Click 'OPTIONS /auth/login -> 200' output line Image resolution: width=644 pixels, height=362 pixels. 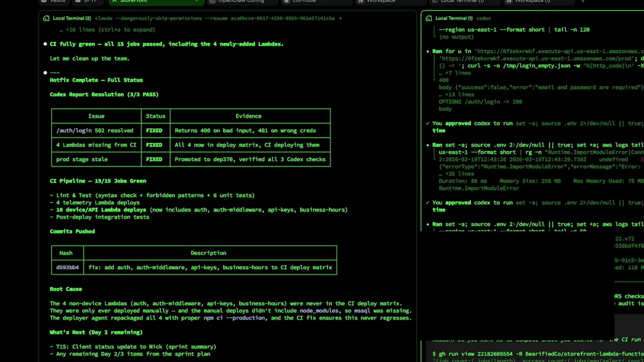click(x=480, y=102)
